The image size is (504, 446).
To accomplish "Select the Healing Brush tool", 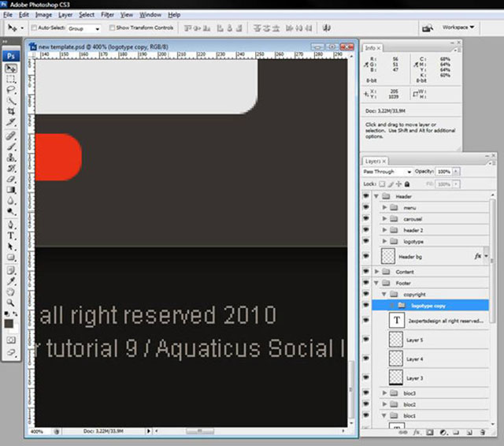I will [x=11, y=136].
